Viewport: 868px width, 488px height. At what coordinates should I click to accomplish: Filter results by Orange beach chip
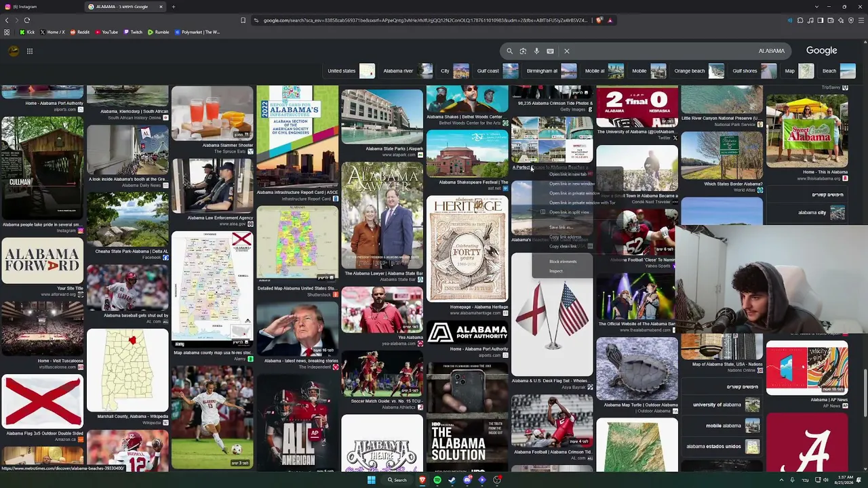(698, 71)
